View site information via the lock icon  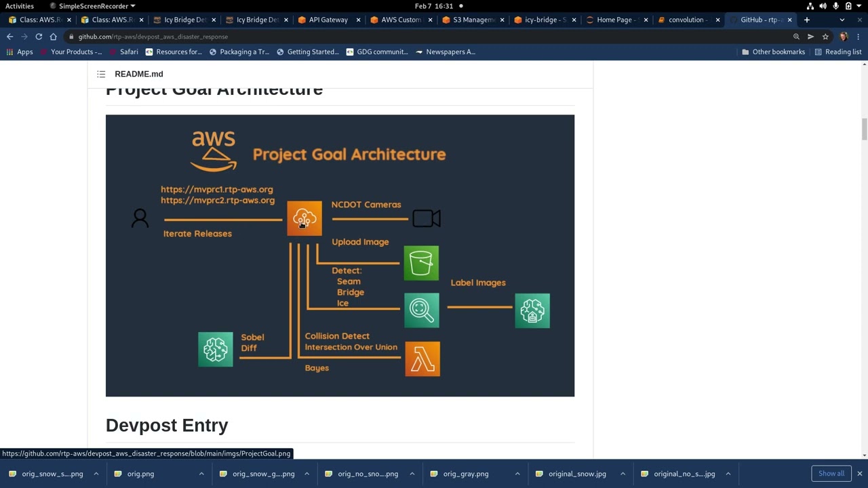71,37
